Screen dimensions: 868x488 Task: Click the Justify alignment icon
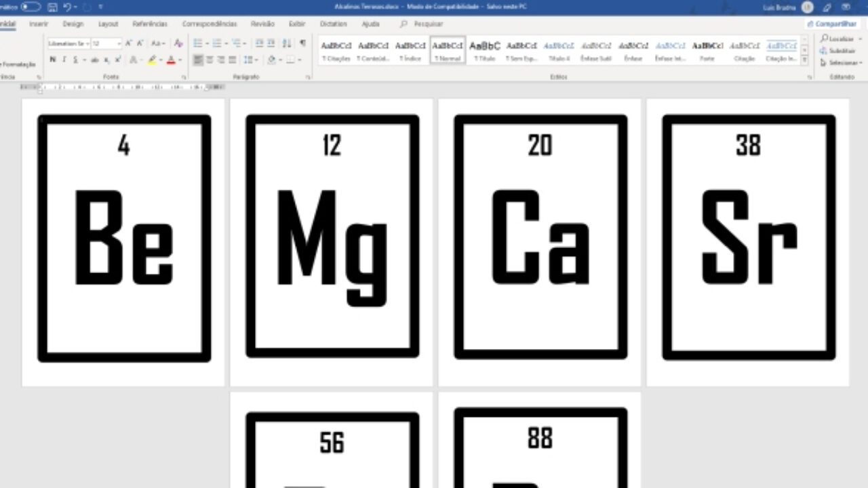pyautogui.click(x=233, y=60)
